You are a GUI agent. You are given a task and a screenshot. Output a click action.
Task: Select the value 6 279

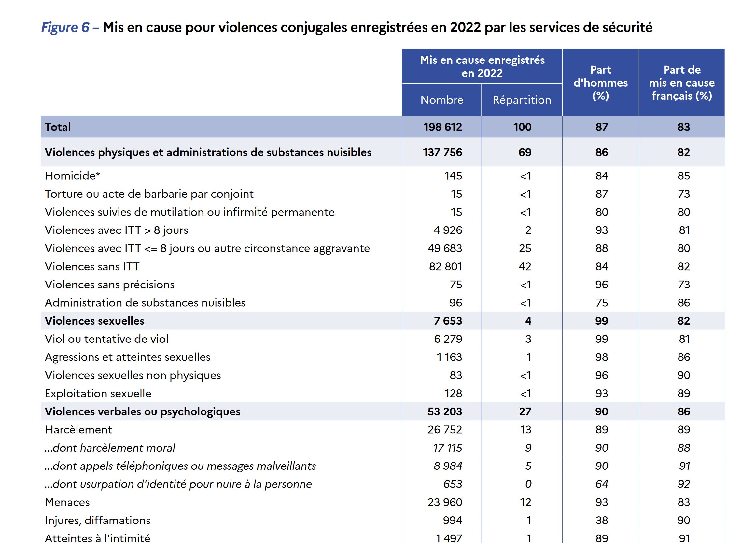pyautogui.click(x=448, y=339)
